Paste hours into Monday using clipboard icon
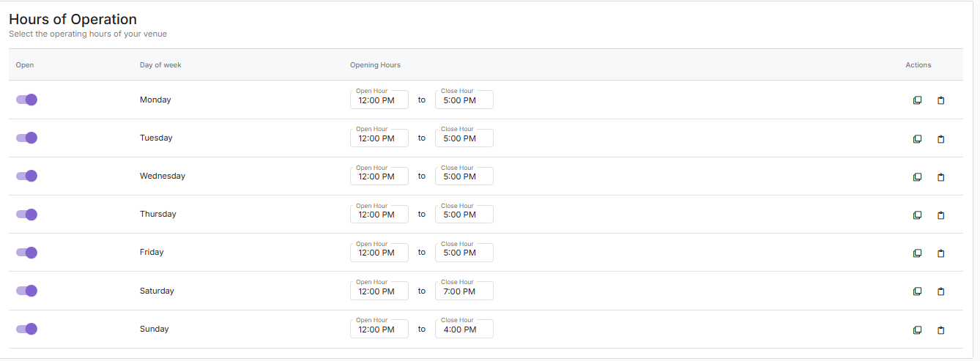The width and height of the screenshot is (980, 361). 941,100
